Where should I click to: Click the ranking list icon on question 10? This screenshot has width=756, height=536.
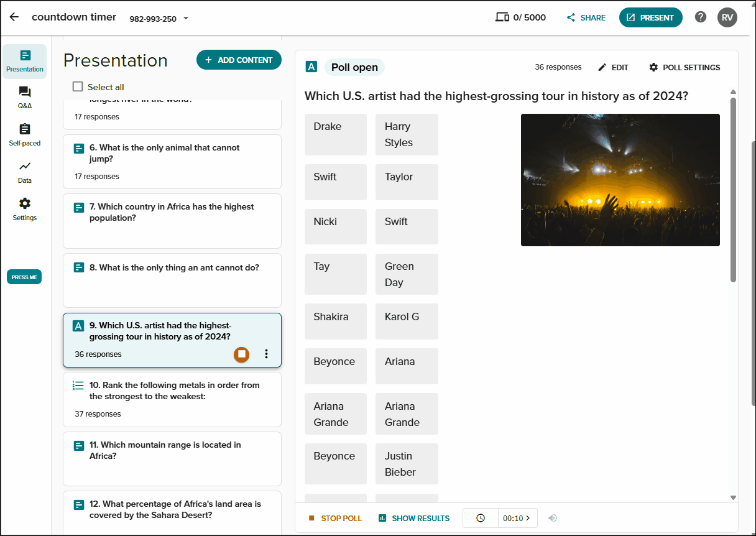[x=78, y=386]
